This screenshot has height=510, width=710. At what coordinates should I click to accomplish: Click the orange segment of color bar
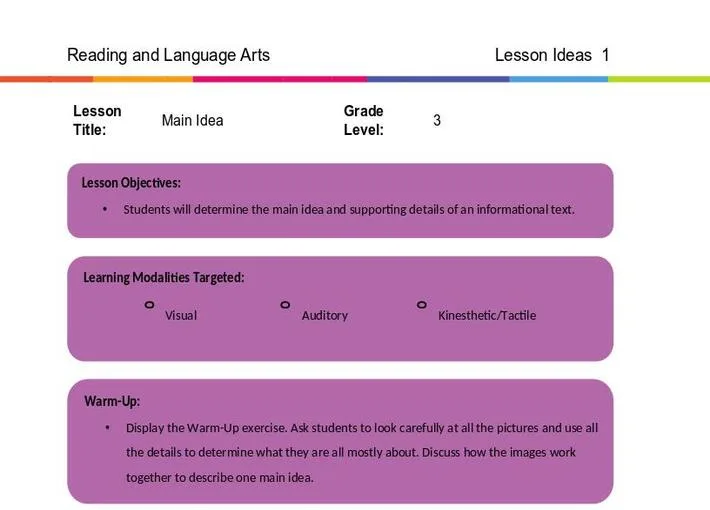pos(143,79)
